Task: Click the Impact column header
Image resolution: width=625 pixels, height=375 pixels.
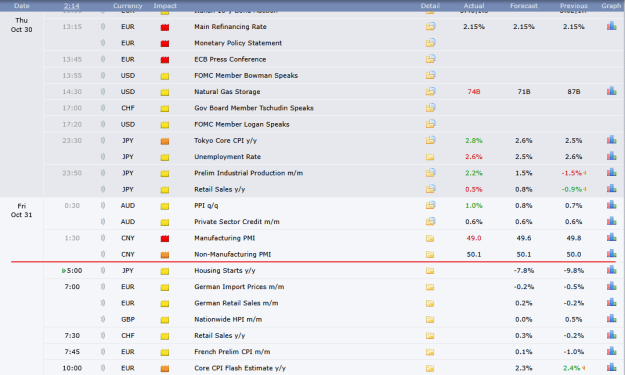Action: 165,6
